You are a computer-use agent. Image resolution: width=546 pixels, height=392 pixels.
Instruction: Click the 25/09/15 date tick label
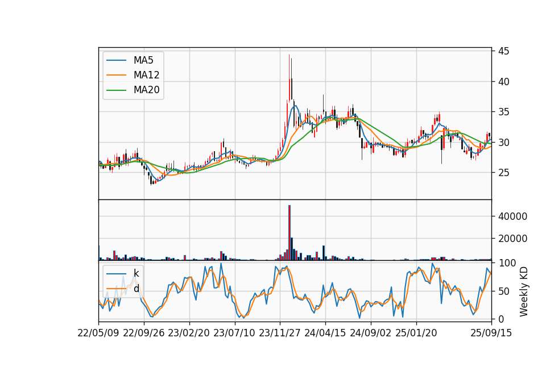491,333
